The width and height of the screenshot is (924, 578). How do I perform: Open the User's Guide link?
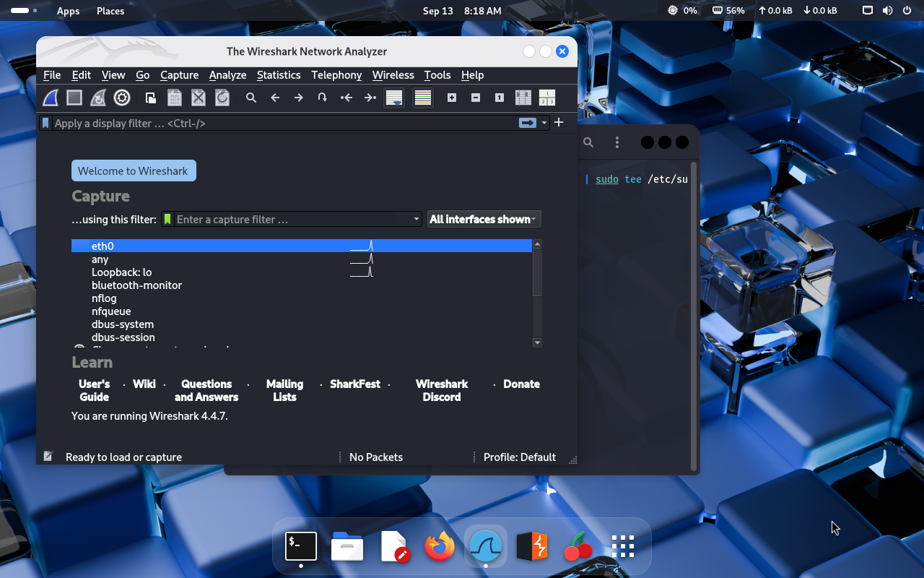coord(95,390)
